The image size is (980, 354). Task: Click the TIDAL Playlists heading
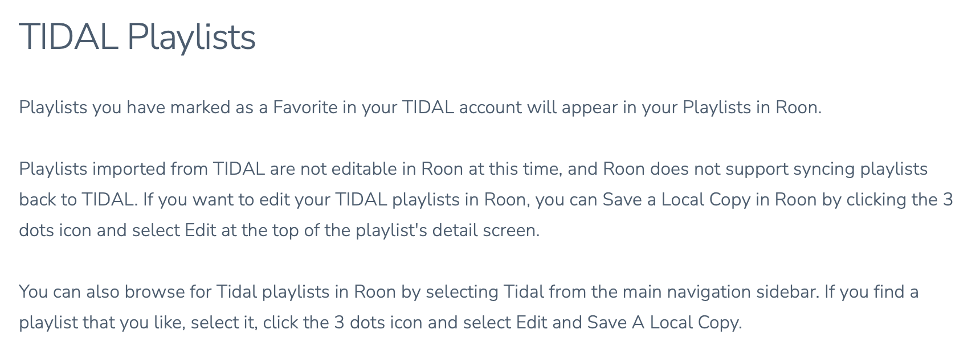tap(137, 38)
